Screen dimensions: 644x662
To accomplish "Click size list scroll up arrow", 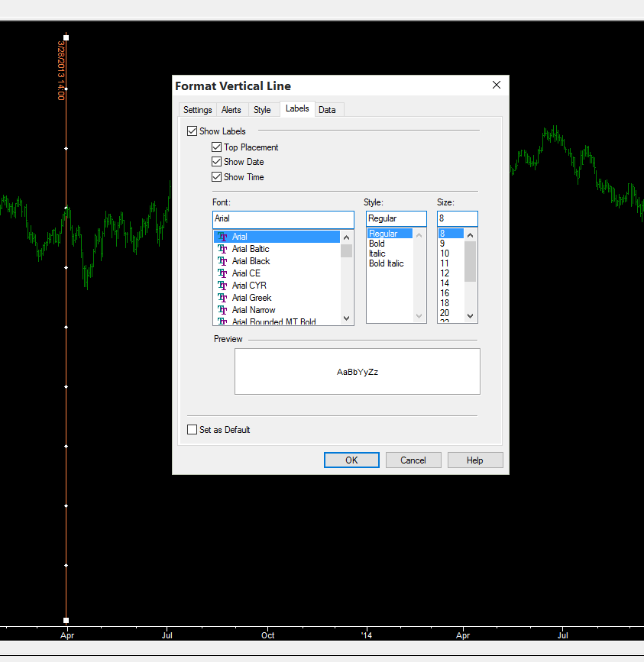I will pos(471,235).
